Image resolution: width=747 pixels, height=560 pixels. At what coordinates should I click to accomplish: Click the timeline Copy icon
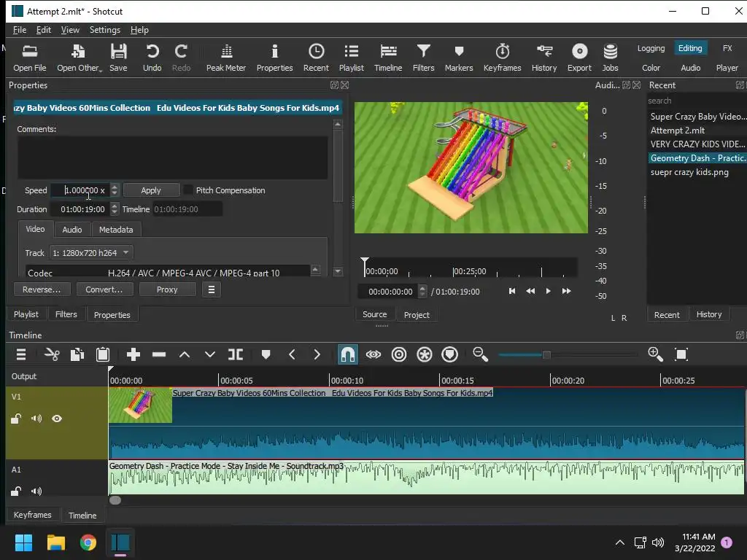(77, 354)
